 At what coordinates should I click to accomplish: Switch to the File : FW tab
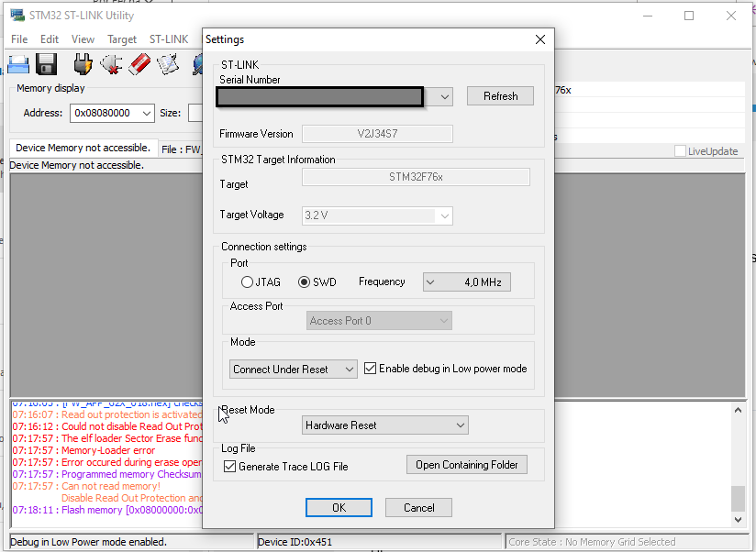[182, 149]
